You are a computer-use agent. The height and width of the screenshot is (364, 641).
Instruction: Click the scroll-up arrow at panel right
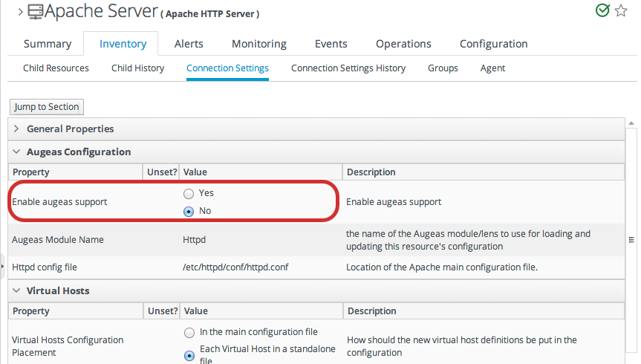[631, 123]
